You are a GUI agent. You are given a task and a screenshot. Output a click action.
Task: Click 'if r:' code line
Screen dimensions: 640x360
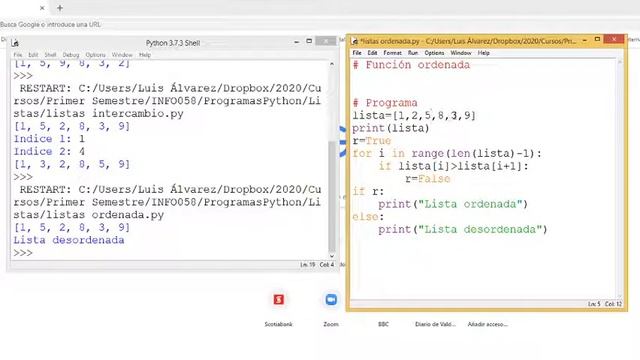pyautogui.click(x=368, y=191)
